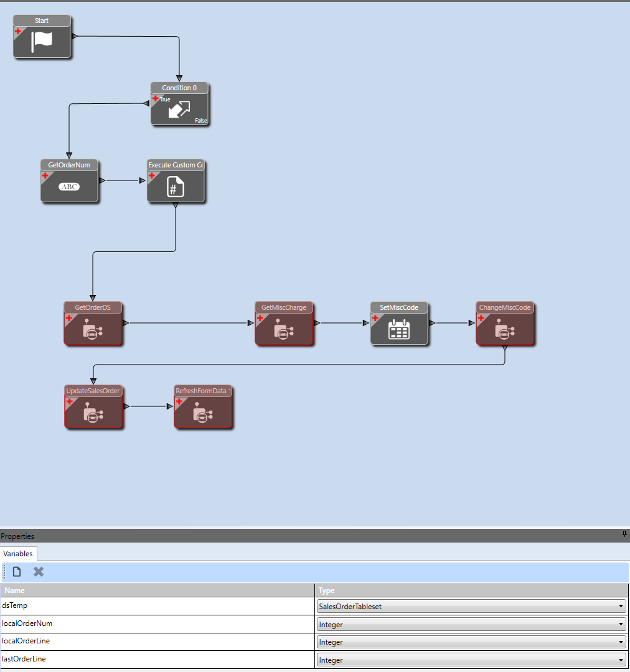Click the RefreshFormData 1 title label
630x672 pixels.
[203, 391]
